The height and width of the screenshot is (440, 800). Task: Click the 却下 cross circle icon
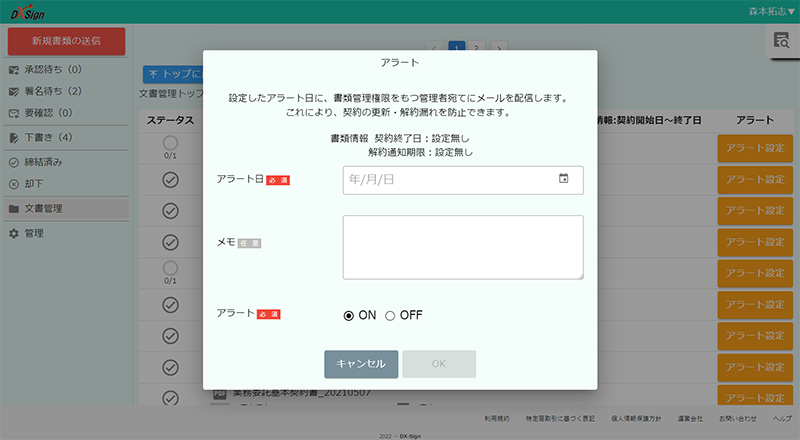tap(14, 184)
